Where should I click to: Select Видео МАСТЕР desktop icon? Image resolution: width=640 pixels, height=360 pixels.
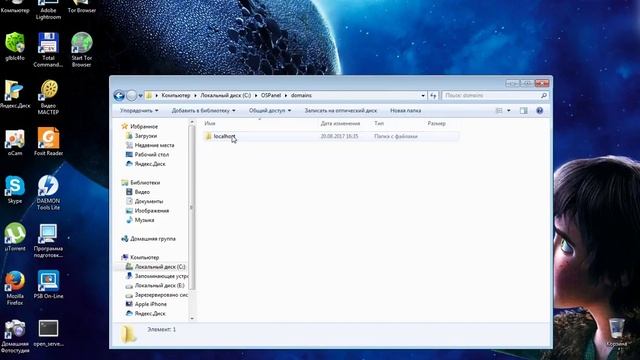[48, 97]
